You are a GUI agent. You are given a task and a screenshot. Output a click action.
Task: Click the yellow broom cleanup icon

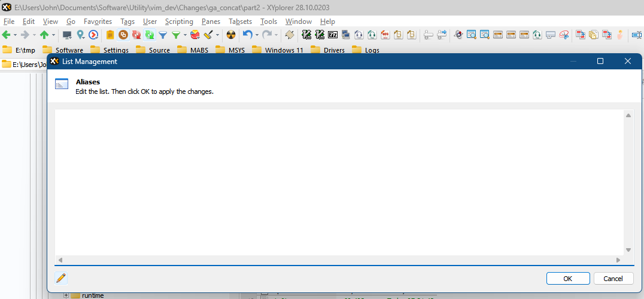click(x=207, y=35)
